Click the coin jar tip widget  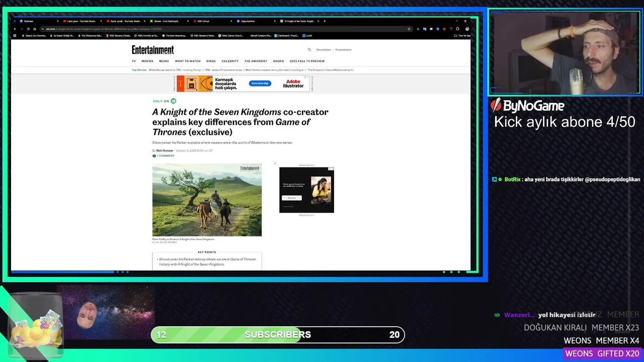click(35, 327)
